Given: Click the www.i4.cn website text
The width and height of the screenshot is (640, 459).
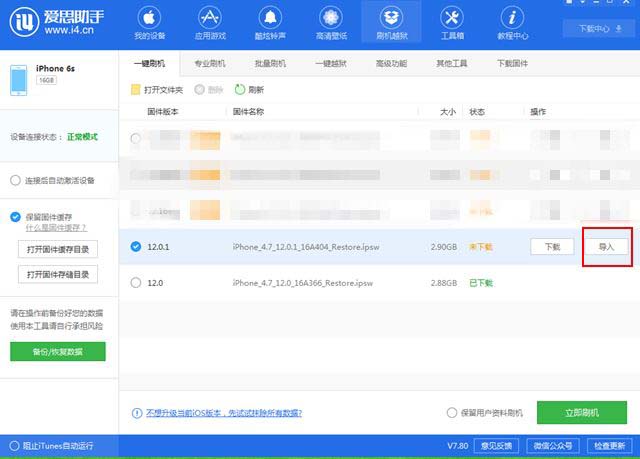Looking at the screenshot, I should pyautogui.click(x=69, y=30).
